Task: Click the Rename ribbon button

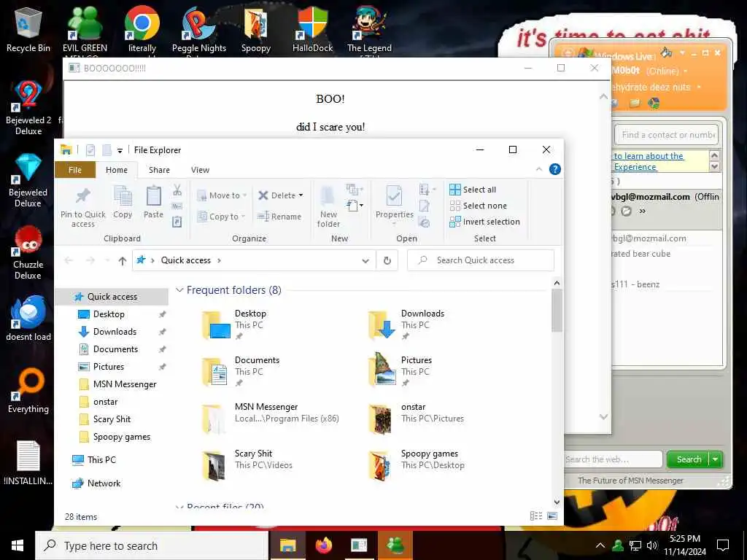Action: [x=279, y=217]
